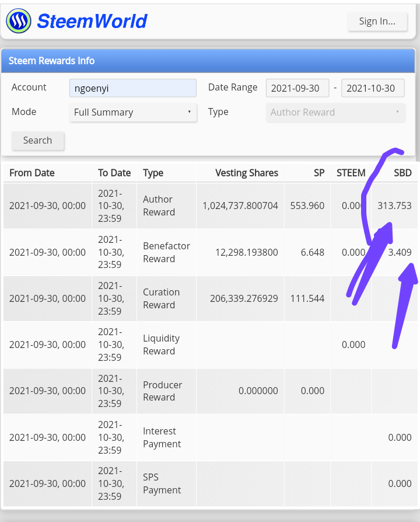This screenshot has height=522, width=420.
Task: Click the From Date column header
Action: [32, 173]
